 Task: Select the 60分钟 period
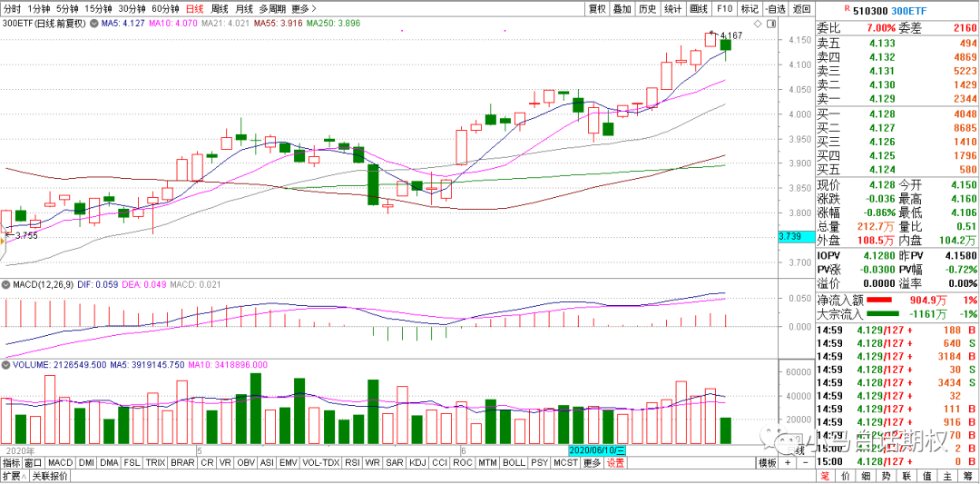click(166, 9)
